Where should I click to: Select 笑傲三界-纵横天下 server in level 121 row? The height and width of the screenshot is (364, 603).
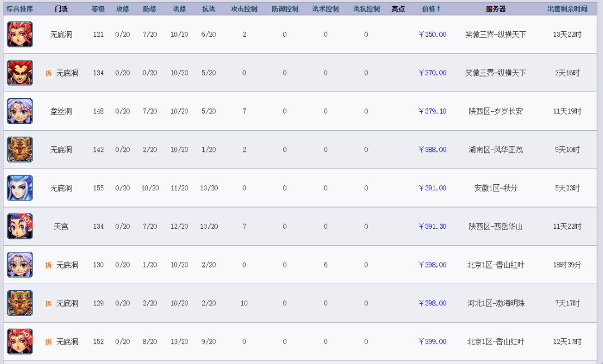[x=496, y=35]
